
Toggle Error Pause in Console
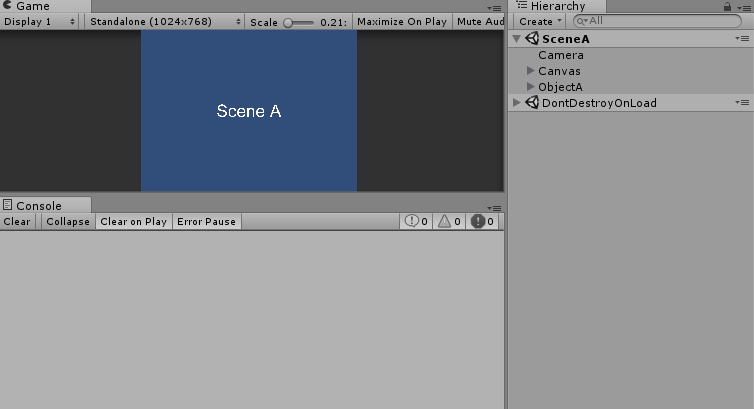pos(207,222)
